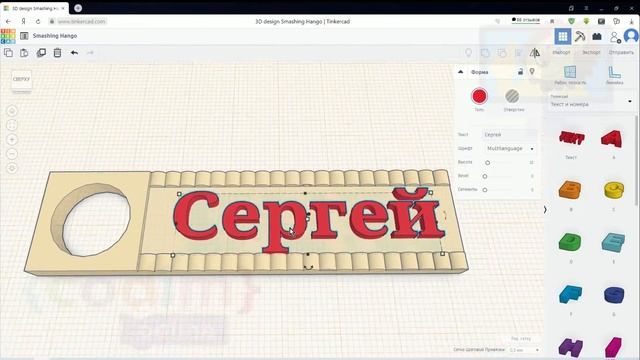Pick the green letter D shape

click(x=570, y=242)
